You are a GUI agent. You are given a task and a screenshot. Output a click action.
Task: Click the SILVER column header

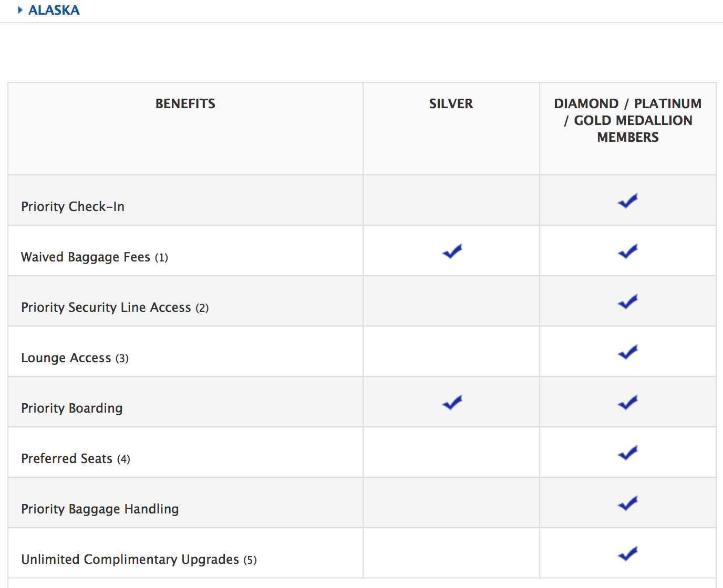pyautogui.click(x=451, y=103)
